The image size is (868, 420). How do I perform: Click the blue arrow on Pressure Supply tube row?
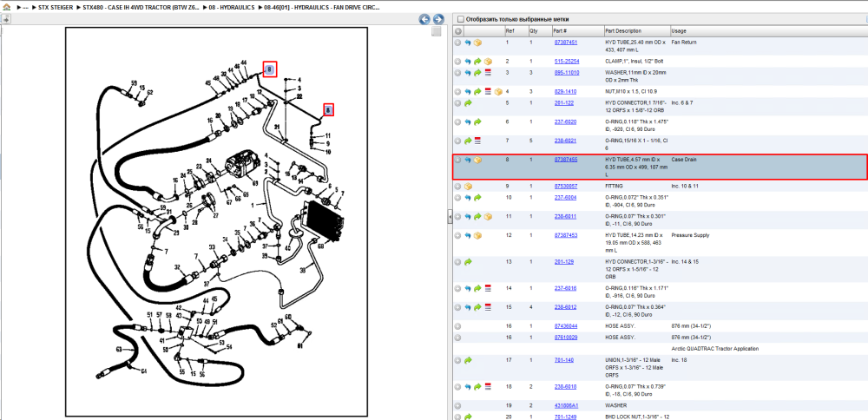tap(468, 236)
